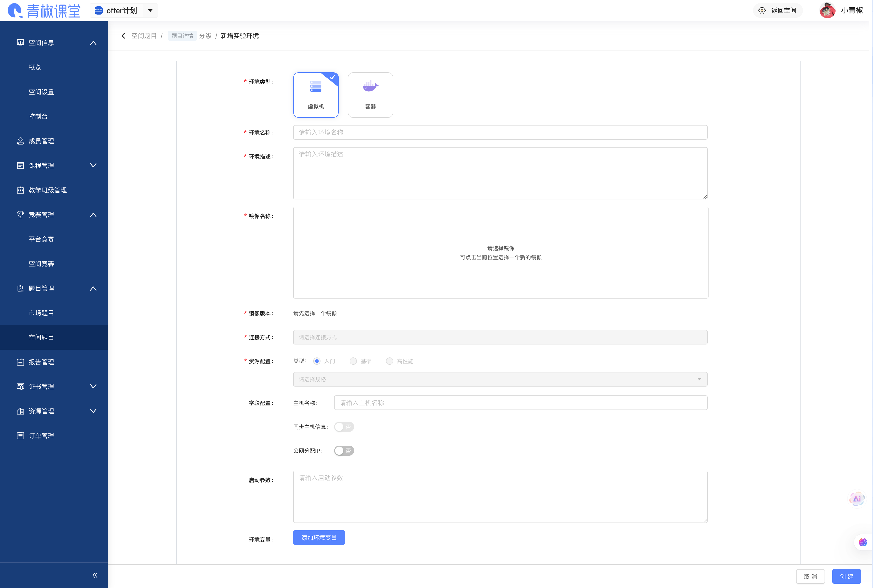Toggle the 公网分配IP switch
The height and width of the screenshot is (588, 873).
344,451
